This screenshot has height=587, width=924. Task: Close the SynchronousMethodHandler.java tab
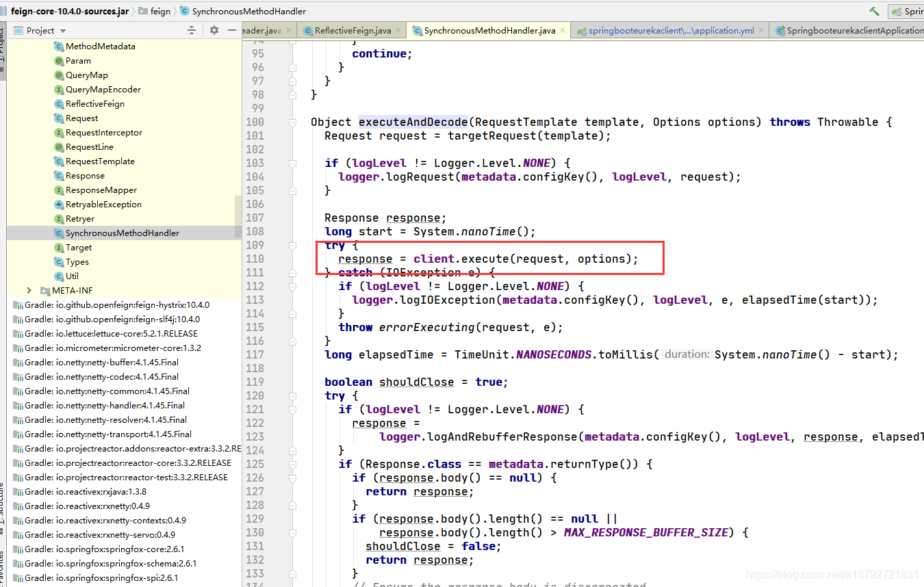(563, 30)
